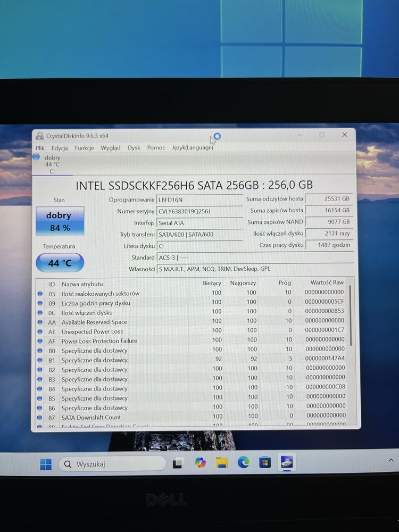The image size is (399, 532).
Task: Open Microsoft Edge from the taskbar
Action: click(244, 462)
